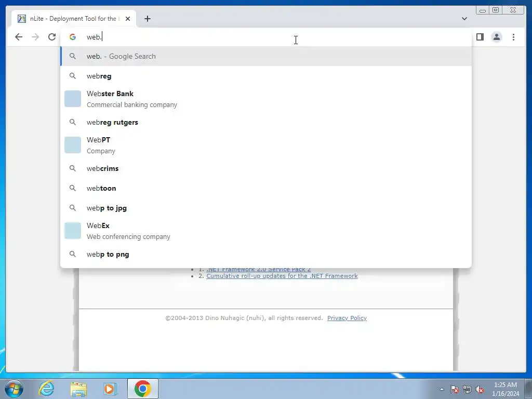Viewport: 532px width, 399px height.
Task: Click the WebPT thumbnail image
Action: tap(73, 145)
